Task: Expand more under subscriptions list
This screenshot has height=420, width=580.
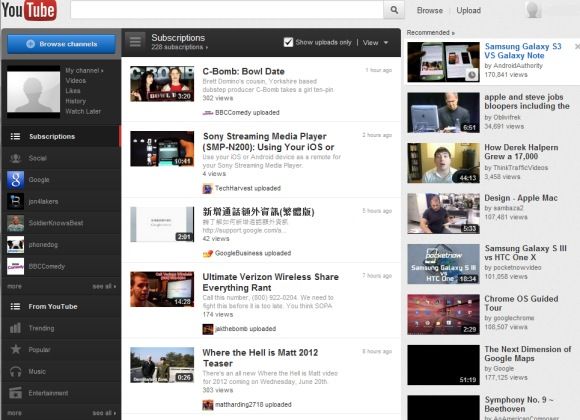Action: [14, 286]
